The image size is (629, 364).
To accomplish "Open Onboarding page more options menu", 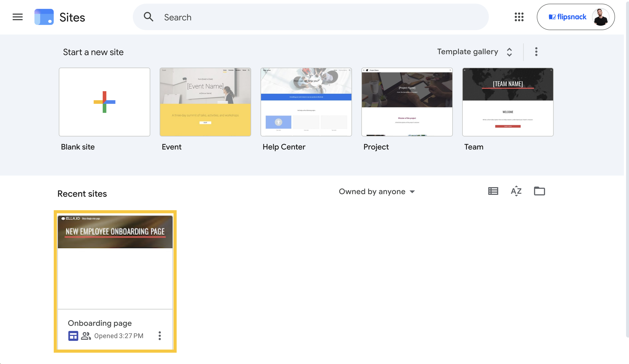I will (160, 336).
